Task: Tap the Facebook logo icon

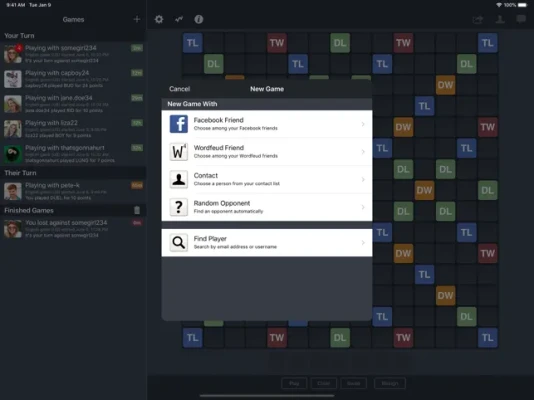Action: (179, 124)
